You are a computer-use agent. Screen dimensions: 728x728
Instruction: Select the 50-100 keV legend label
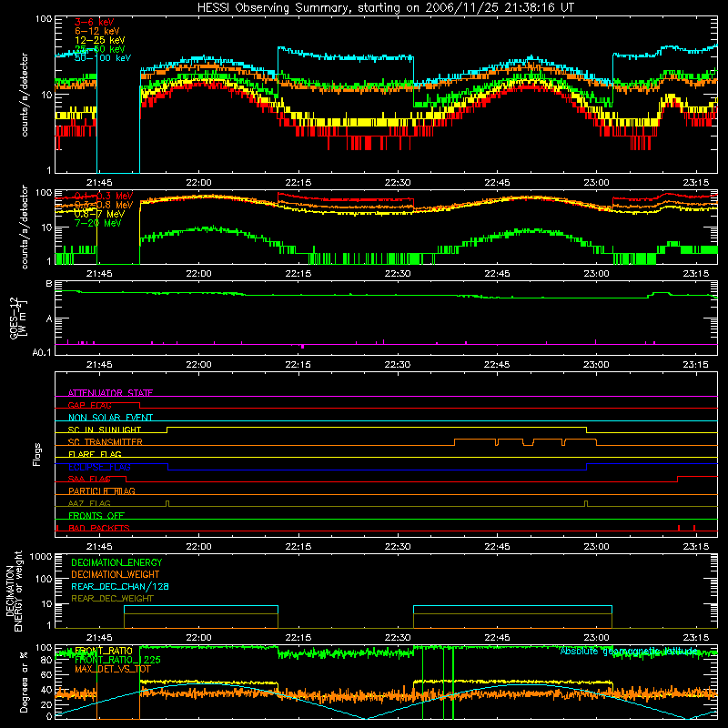tap(103, 58)
